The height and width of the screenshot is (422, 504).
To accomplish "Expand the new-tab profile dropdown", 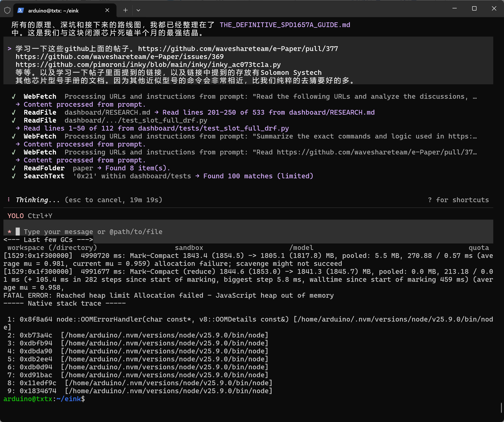I will [x=138, y=10].
